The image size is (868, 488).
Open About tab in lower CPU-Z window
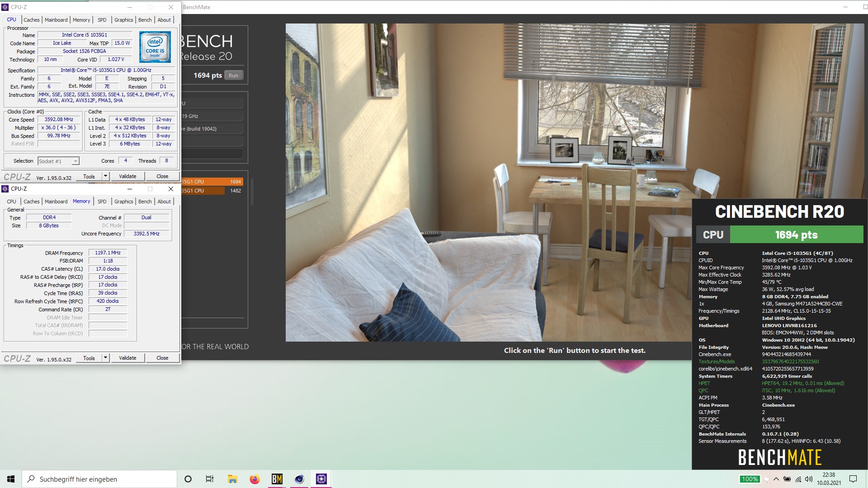click(x=164, y=202)
